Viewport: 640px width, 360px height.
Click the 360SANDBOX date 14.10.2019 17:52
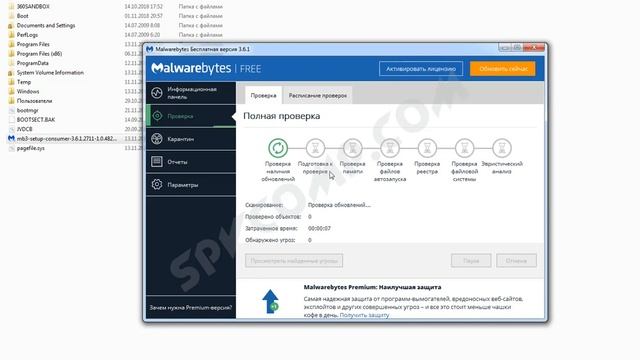[x=144, y=7]
